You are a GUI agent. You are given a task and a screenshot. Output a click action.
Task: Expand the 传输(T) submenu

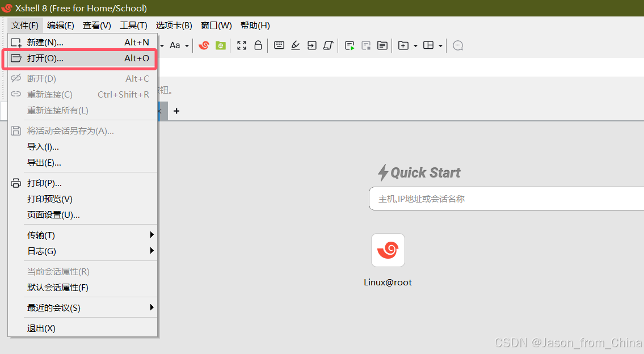tap(82, 235)
